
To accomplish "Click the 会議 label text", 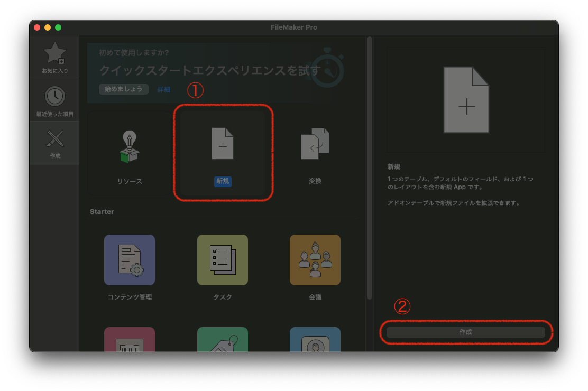I will click(x=315, y=297).
